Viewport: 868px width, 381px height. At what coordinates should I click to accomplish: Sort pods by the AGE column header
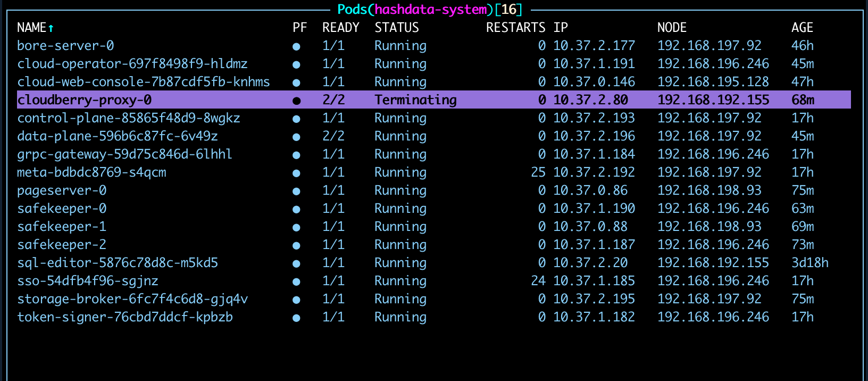click(802, 28)
